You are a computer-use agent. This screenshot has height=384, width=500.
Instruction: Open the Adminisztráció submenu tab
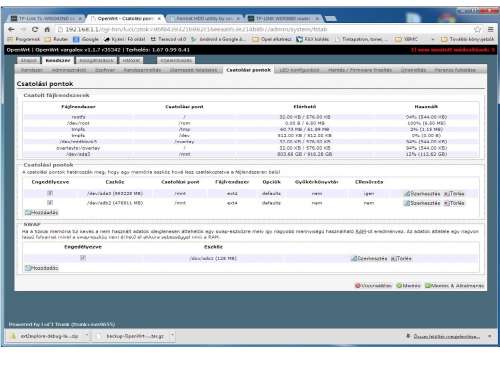[69, 70]
